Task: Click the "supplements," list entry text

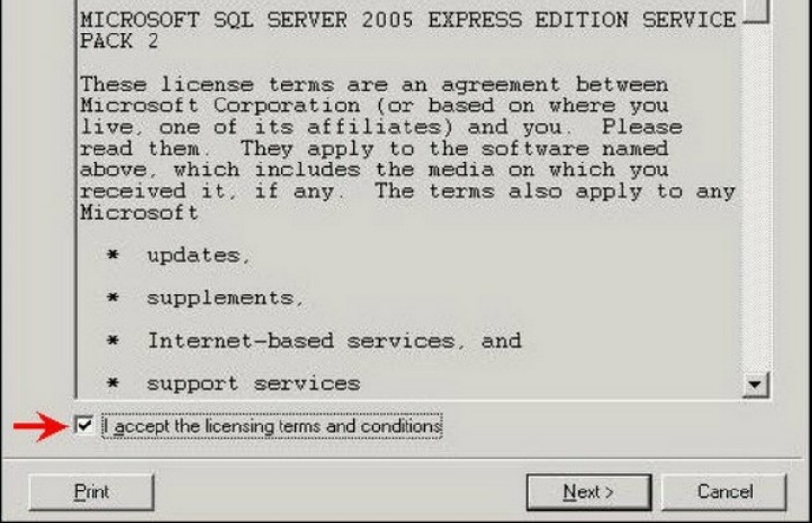Action: pyautogui.click(x=225, y=297)
